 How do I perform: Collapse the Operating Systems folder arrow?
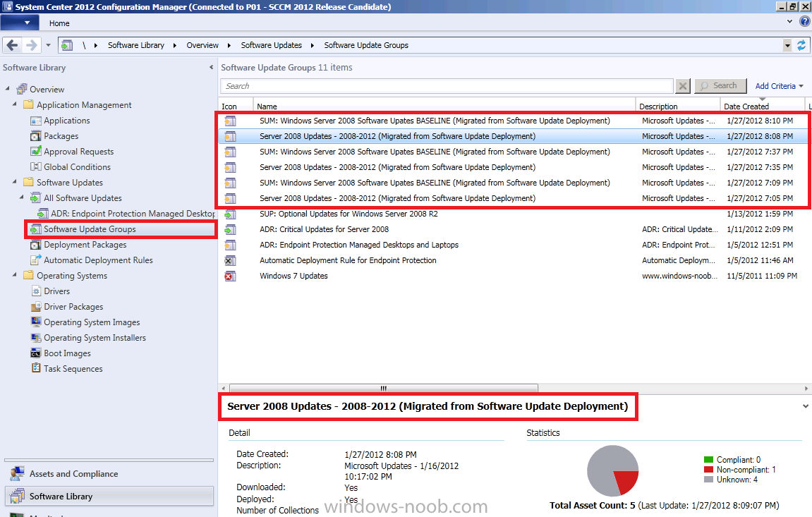pos(15,275)
